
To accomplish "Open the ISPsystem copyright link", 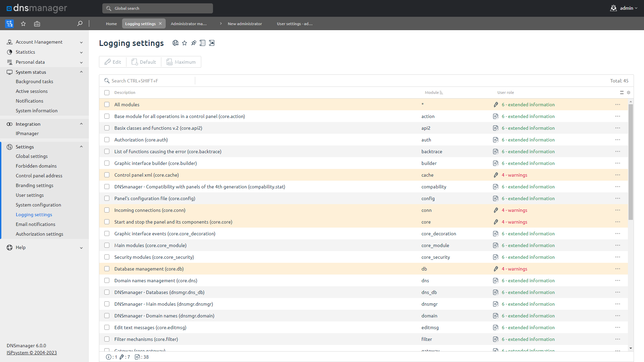I will tap(32, 353).
